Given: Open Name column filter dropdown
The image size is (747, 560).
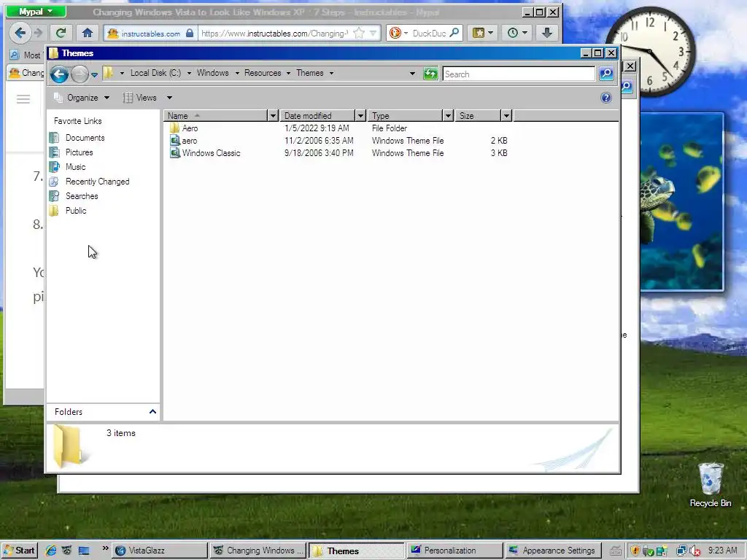Looking at the screenshot, I should pyautogui.click(x=273, y=116).
